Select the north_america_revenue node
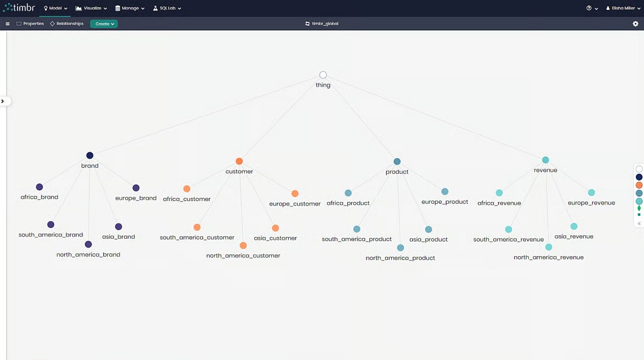The height and width of the screenshot is (360, 644). coord(548,247)
